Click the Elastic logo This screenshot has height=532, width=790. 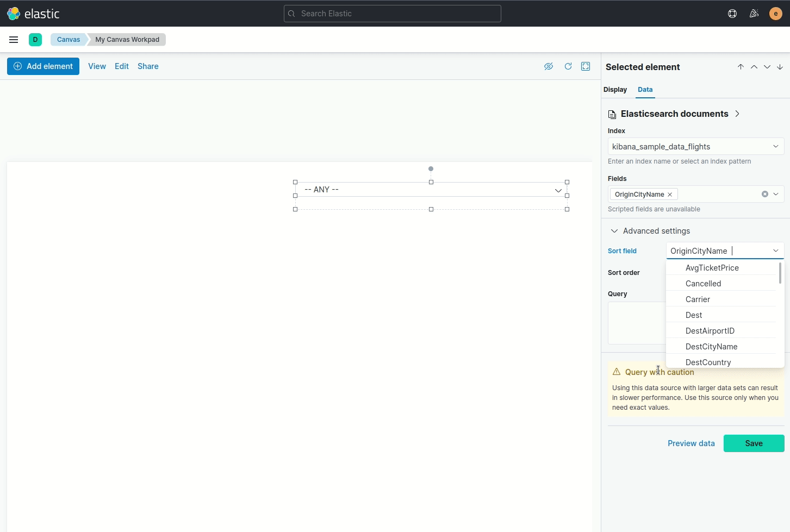click(x=33, y=14)
